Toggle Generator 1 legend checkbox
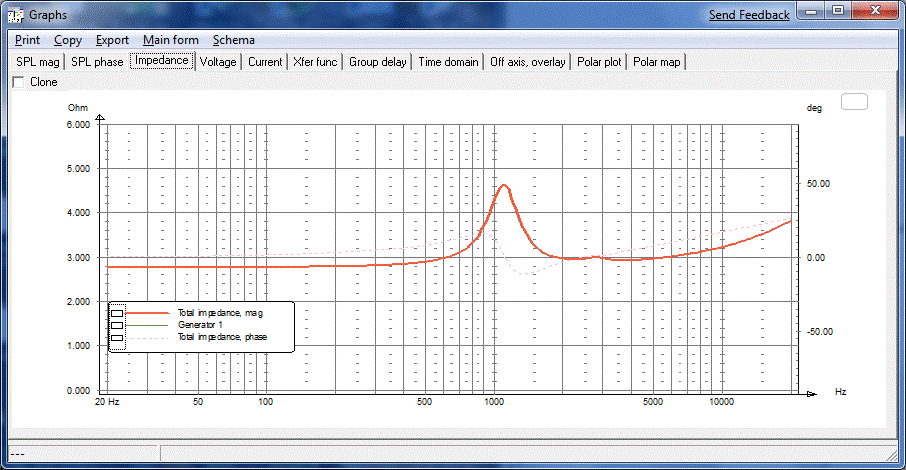This screenshot has width=906, height=470. pos(117,325)
